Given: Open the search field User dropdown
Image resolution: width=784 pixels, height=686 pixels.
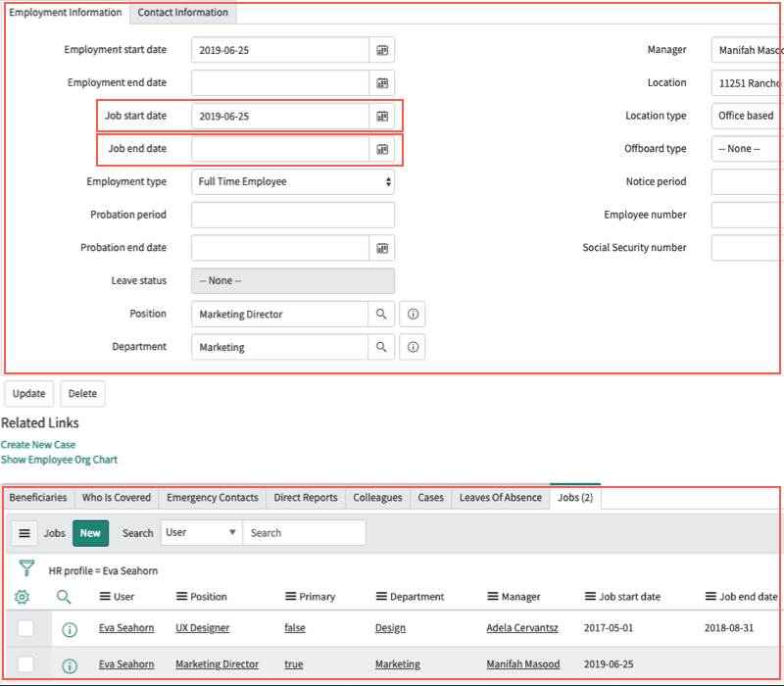Looking at the screenshot, I should pyautogui.click(x=202, y=532).
